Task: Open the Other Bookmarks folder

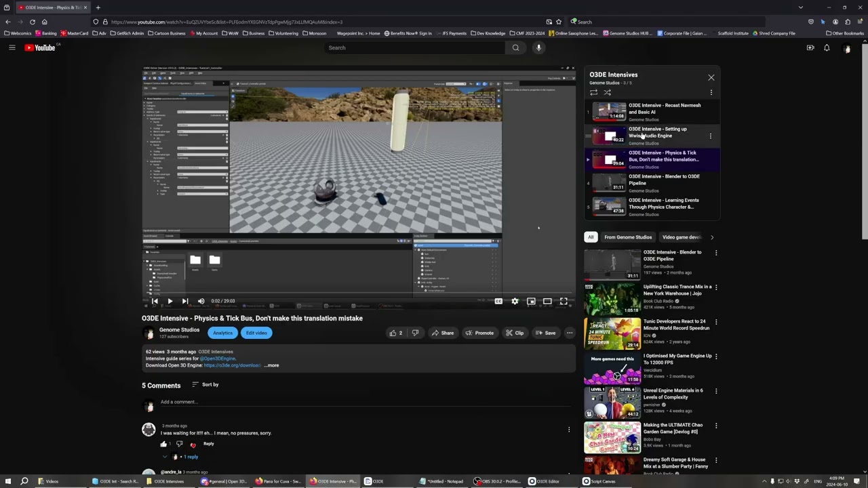Action: click(845, 33)
